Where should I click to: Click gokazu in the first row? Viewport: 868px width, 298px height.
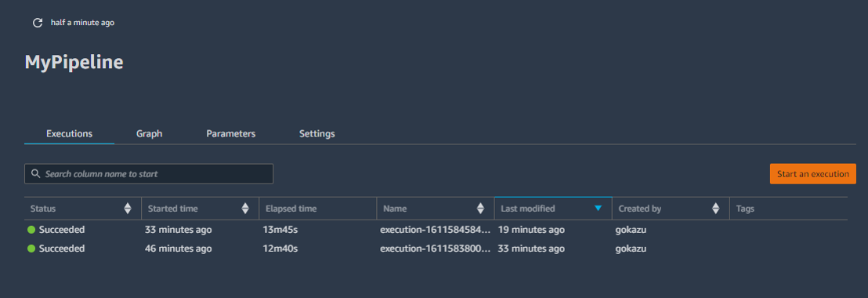[631, 229]
